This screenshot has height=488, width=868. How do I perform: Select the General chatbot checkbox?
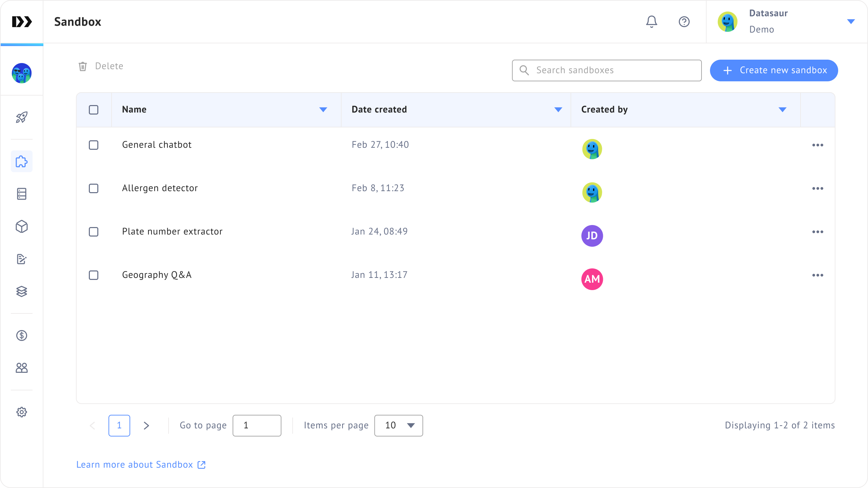click(x=94, y=145)
